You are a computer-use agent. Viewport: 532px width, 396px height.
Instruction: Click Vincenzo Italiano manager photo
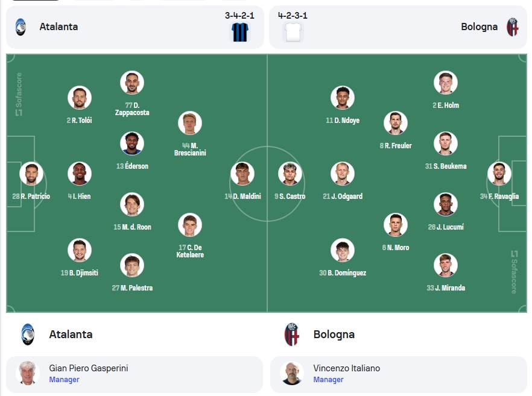292,373
